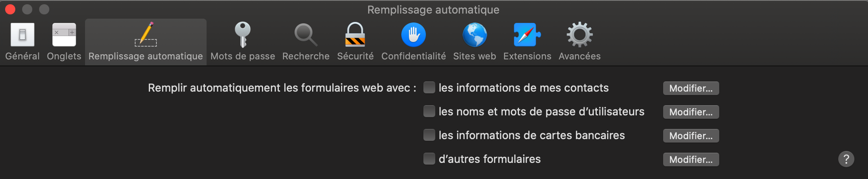
Task: Open the Avancées gear icon
Action: click(x=579, y=35)
